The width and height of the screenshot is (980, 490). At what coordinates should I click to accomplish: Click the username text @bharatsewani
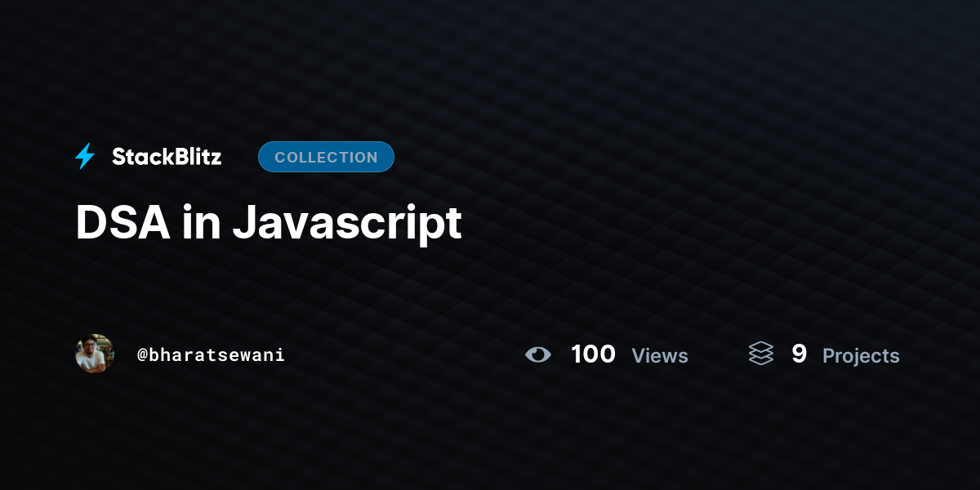pyautogui.click(x=211, y=354)
